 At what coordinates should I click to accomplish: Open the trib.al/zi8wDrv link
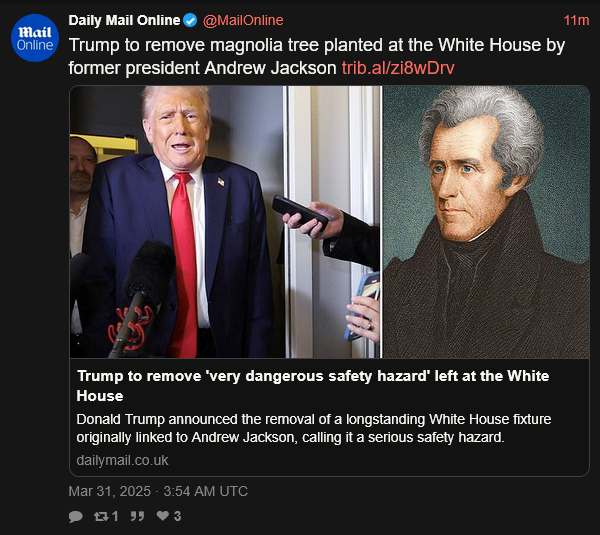point(398,68)
